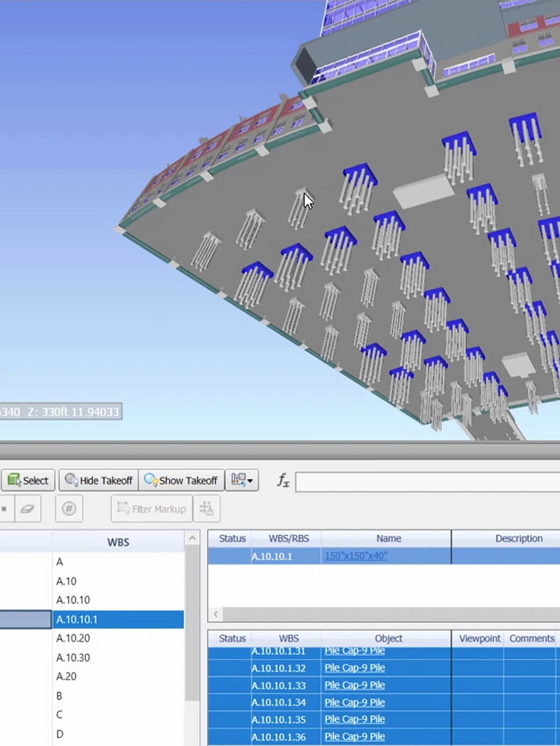Viewport: 560px width, 746px height.
Task: Click Show Takeoff button
Action: 181,480
